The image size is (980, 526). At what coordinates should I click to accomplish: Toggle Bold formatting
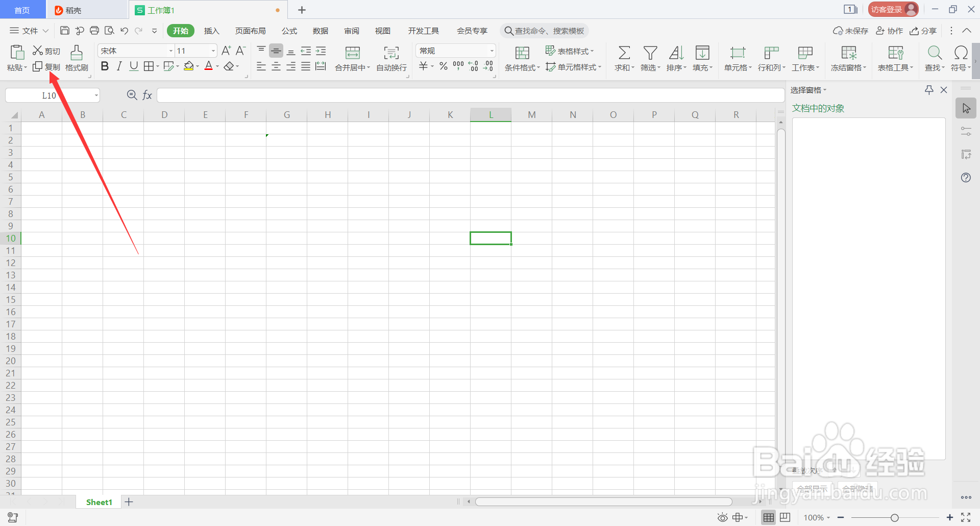point(105,66)
